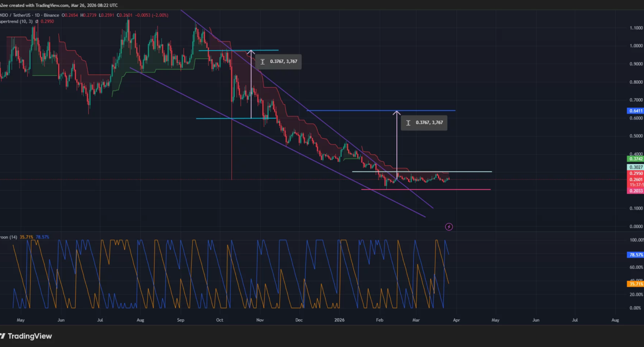Select the Aroon (14) indicator legend
This screenshot has height=347, width=644.
pyautogui.click(x=9, y=237)
